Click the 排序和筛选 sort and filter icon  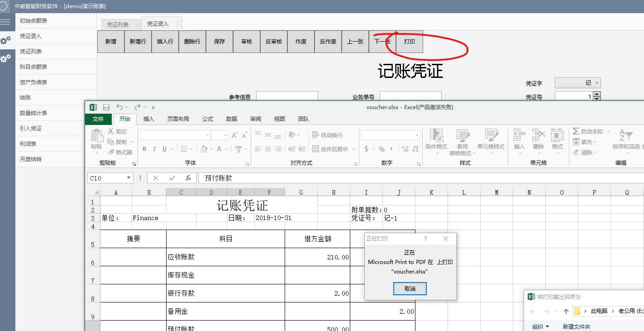tap(626, 135)
